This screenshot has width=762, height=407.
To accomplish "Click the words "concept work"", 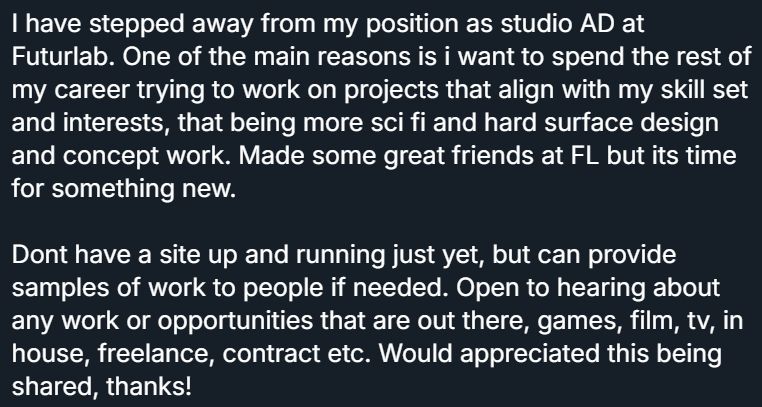I will (145, 156).
